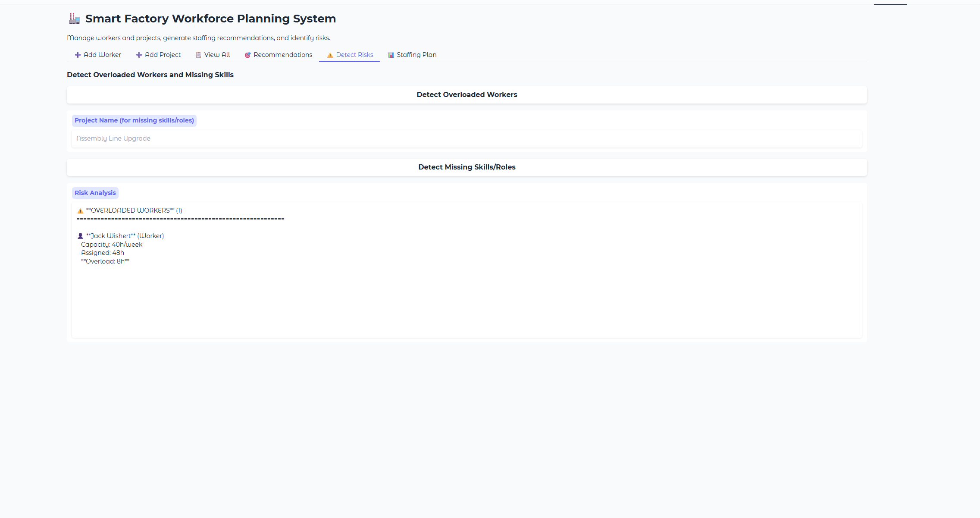Click the warning icon of Detect Risks tab
The width and height of the screenshot is (980, 518).
330,55
